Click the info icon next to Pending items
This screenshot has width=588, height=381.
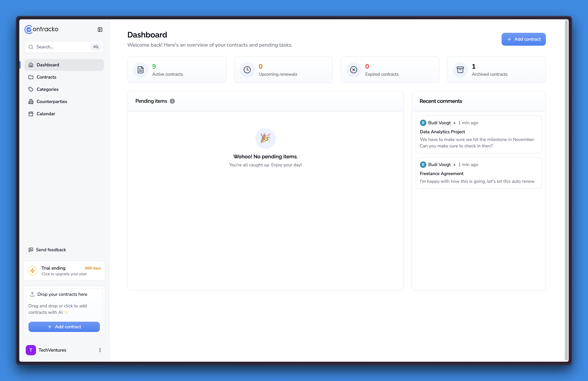coord(172,101)
